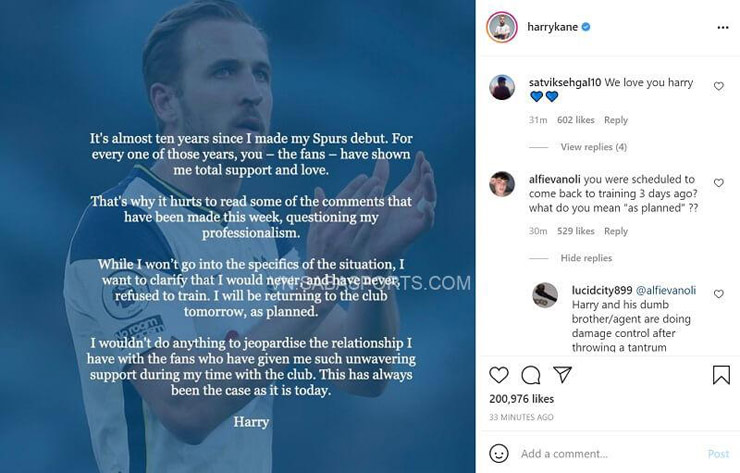Click in Add a comment field

600,454
